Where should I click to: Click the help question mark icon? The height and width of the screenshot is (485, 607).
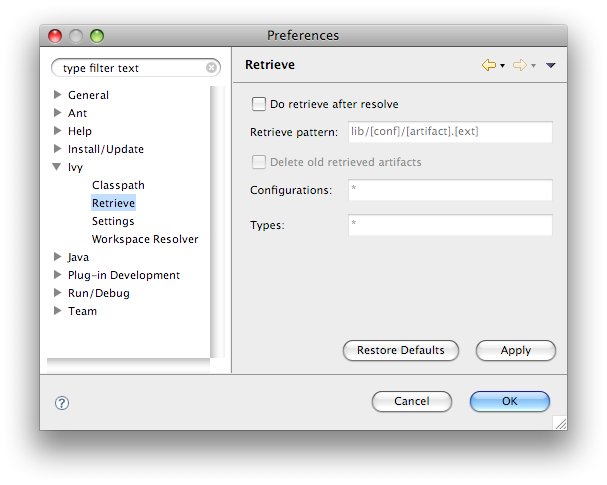pos(61,402)
